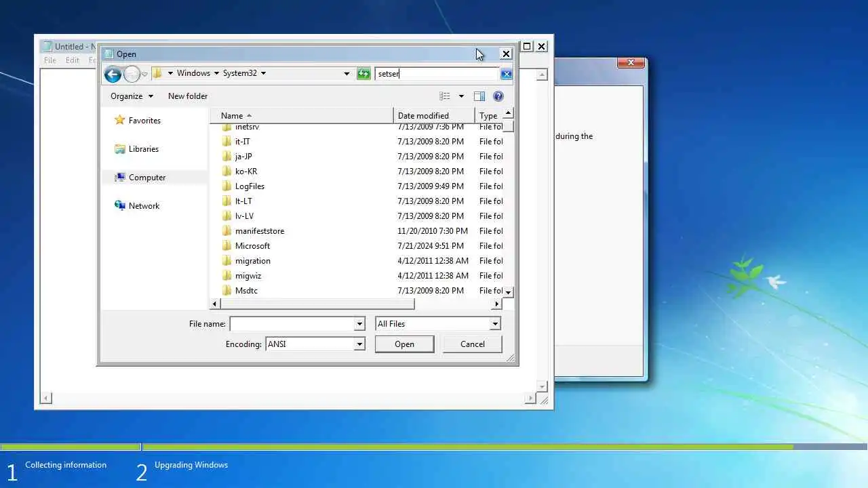This screenshot has width=868, height=488.
Task: Select the ja-JP folder icon
Action: pyautogui.click(x=226, y=157)
